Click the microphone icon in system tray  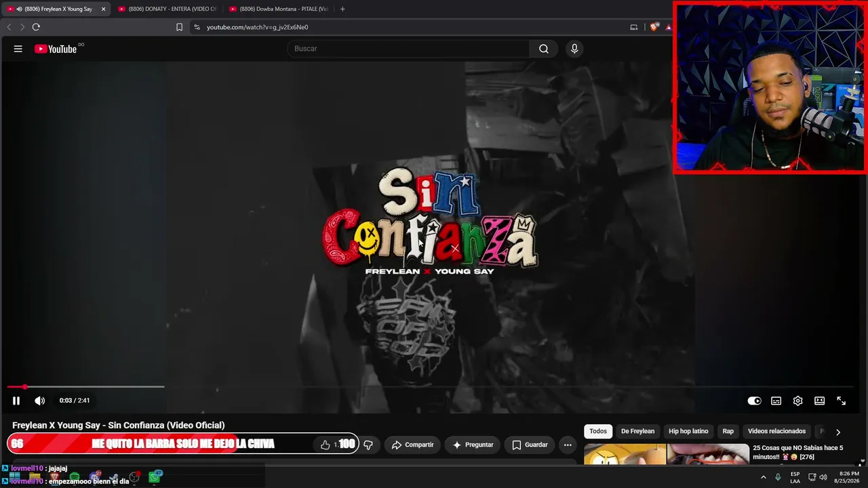[x=778, y=477]
